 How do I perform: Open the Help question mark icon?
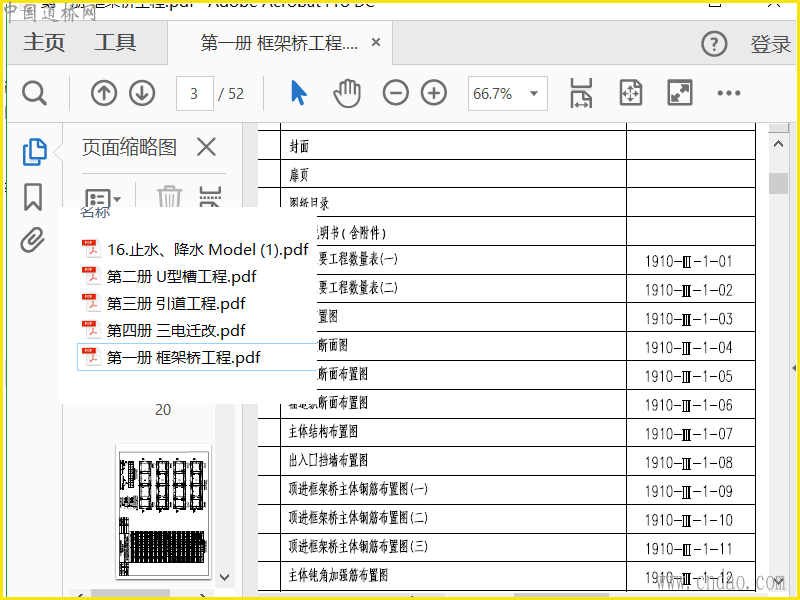point(714,44)
